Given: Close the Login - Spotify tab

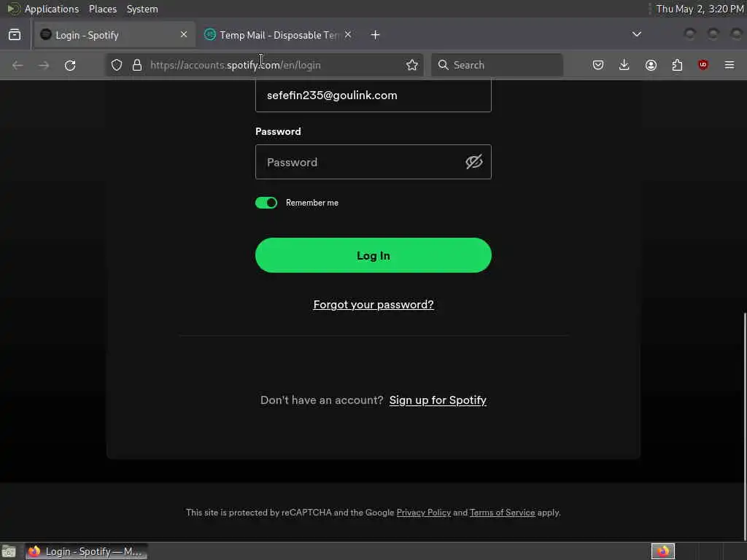Looking at the screenshot, I should pos(184,35).
